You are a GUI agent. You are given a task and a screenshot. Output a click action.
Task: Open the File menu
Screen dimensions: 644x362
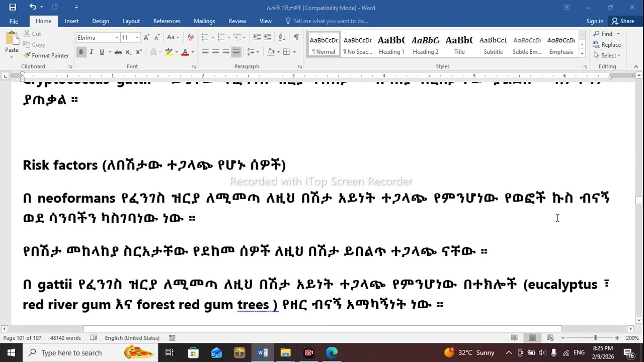[14, 21]
